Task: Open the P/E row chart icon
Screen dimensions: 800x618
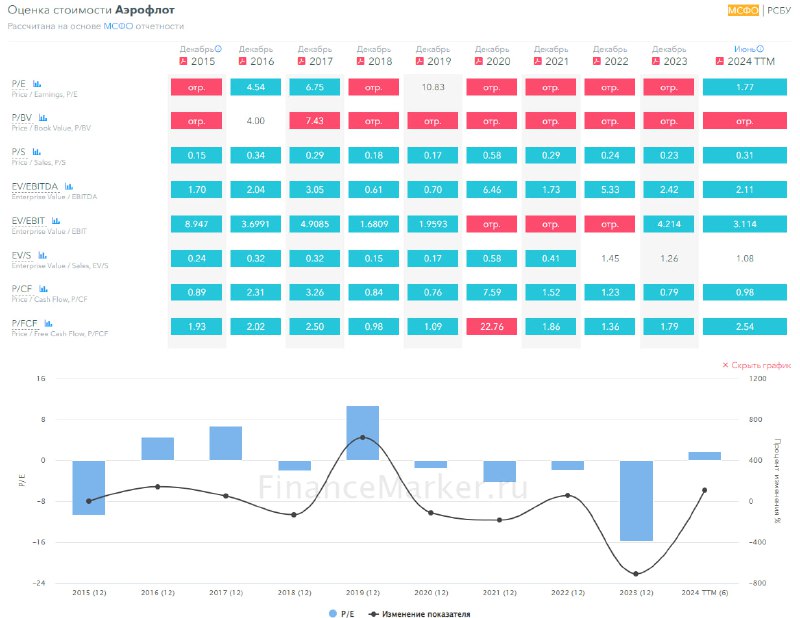Action: point(37,84)
